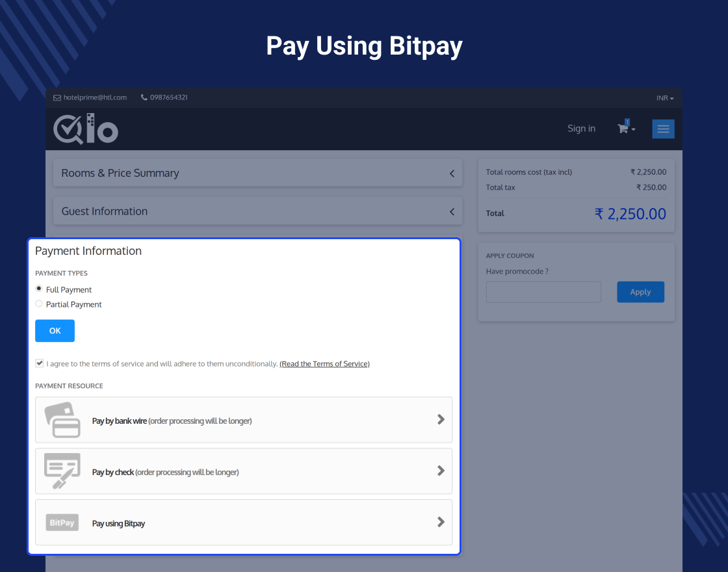Click the promocode input field
728x572 pixels.
coord(543,292)
